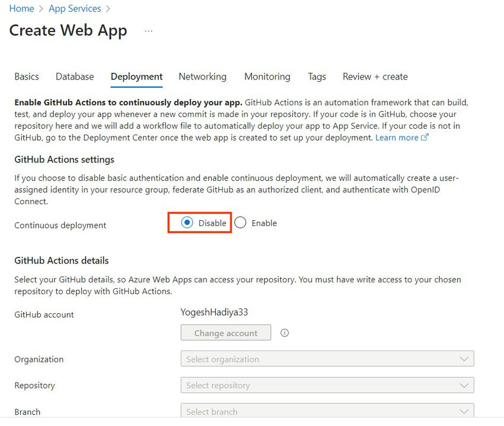Open the Database tab

pos(75,77)
